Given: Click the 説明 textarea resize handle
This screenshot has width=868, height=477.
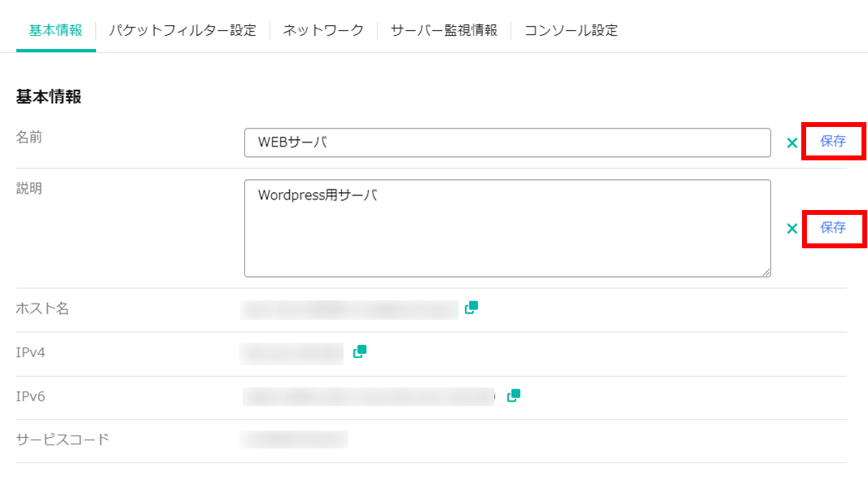Looking at the screenshot, I should pos(766,273).
